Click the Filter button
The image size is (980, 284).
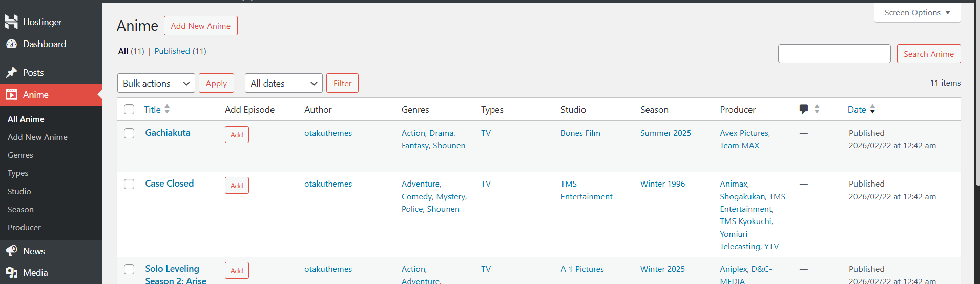coord(342,83)
